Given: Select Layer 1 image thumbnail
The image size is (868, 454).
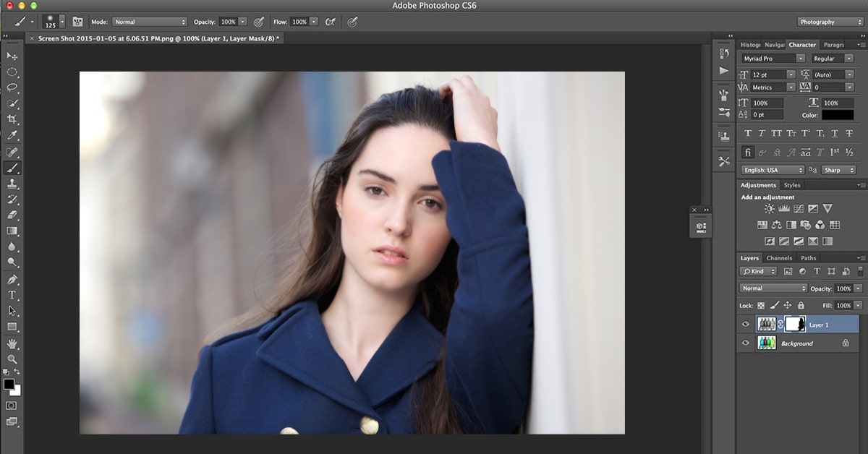Looking at the screenshot, I should pyautogui.click(x=766, y=325).
